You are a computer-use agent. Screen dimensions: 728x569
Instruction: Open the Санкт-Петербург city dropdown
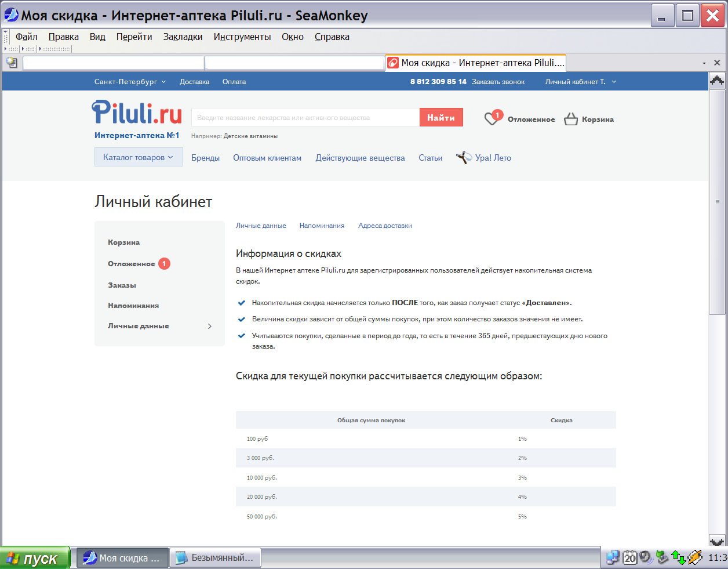[130, 82]
